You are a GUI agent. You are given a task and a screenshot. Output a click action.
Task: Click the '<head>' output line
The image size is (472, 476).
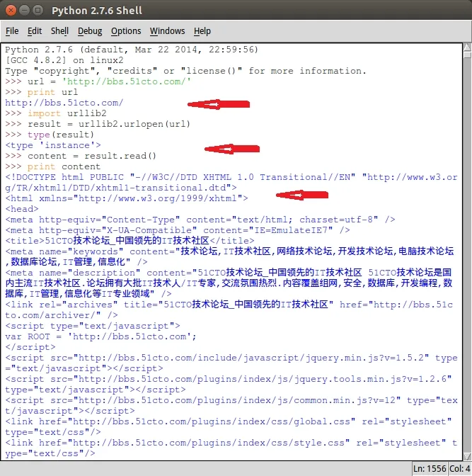tap(22, 209)
